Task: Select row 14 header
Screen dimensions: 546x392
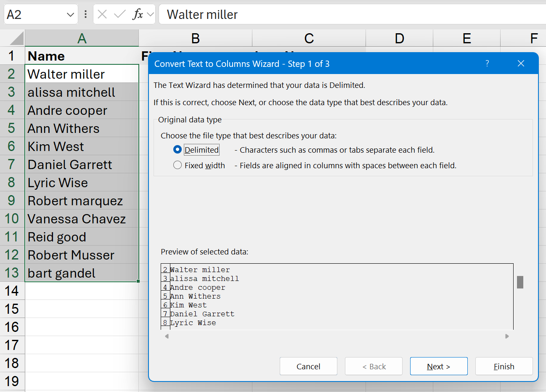Action: [12, 291]
